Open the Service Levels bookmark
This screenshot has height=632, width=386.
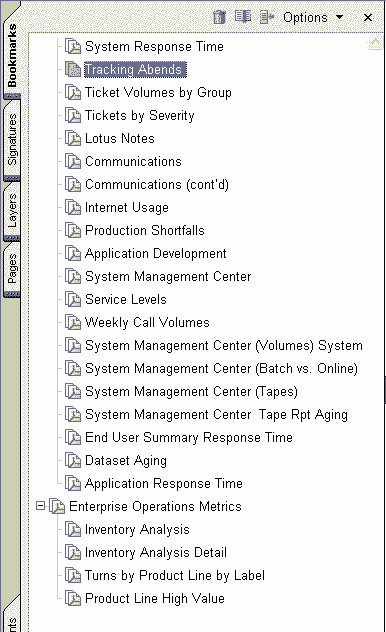point(126,299)
